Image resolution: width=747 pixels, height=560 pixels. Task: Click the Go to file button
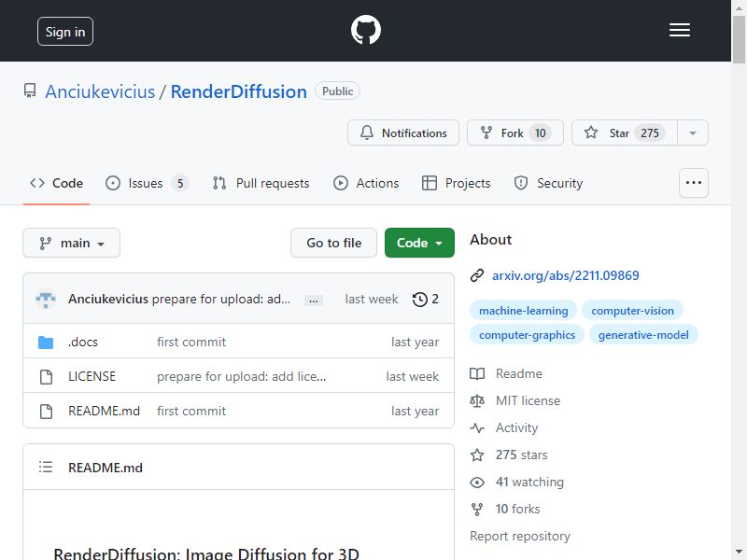point(334,243)
